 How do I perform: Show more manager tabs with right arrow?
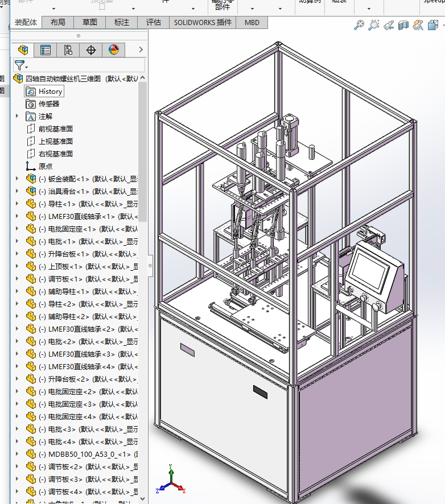141,50
